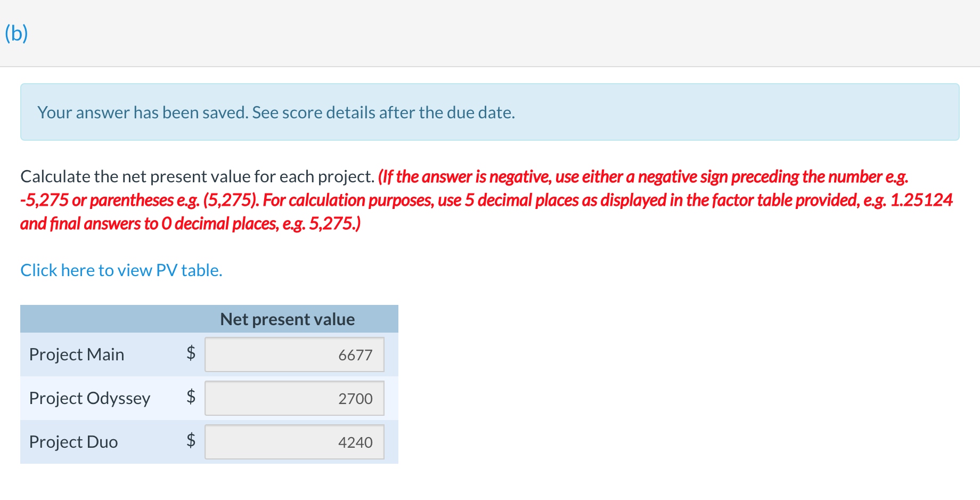Select the Project Odyssey row label
Viewport: 980px width, 500px height.
tap(89, 398)
